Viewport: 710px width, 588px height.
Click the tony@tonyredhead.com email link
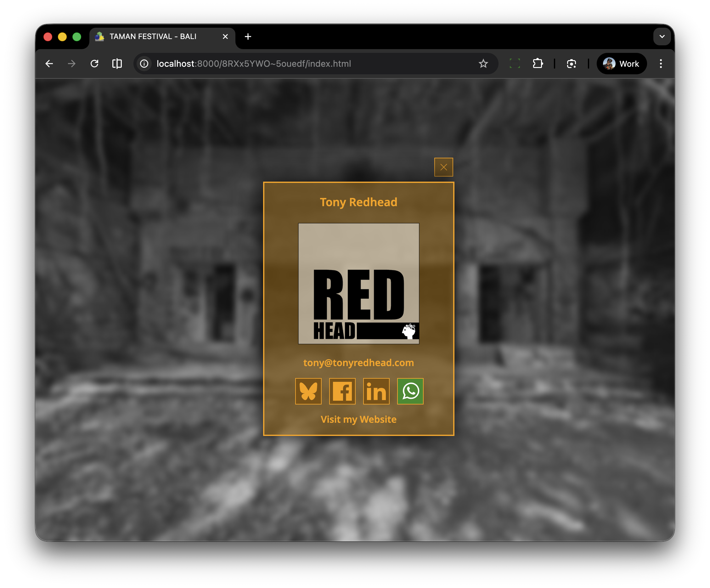pyautogui.click(x=358, y=363)
